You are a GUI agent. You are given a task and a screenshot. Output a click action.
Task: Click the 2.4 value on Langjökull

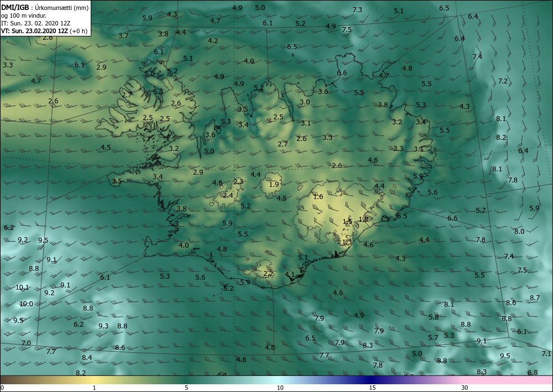(x=228, y=195)
